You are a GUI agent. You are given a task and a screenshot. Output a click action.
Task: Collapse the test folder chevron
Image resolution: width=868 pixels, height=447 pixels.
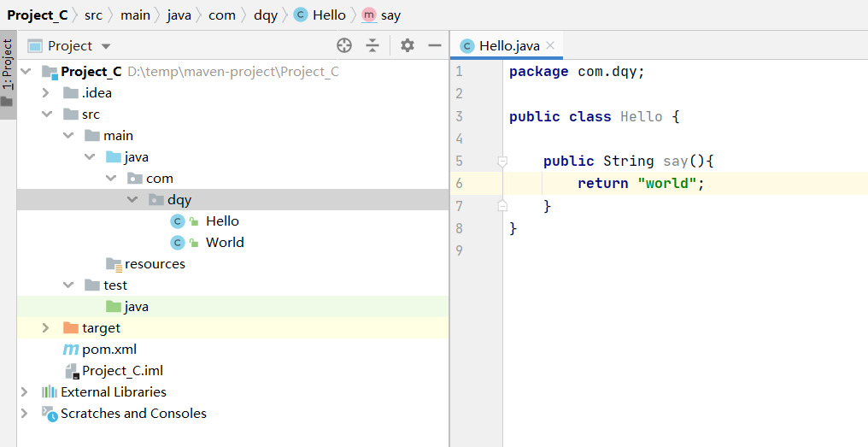68,285
